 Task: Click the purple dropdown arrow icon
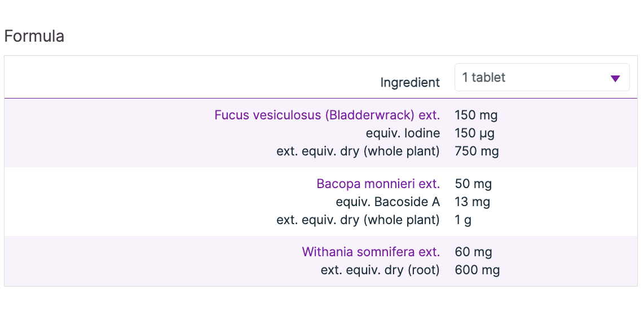pyautogui.click(x=615, y=78)
